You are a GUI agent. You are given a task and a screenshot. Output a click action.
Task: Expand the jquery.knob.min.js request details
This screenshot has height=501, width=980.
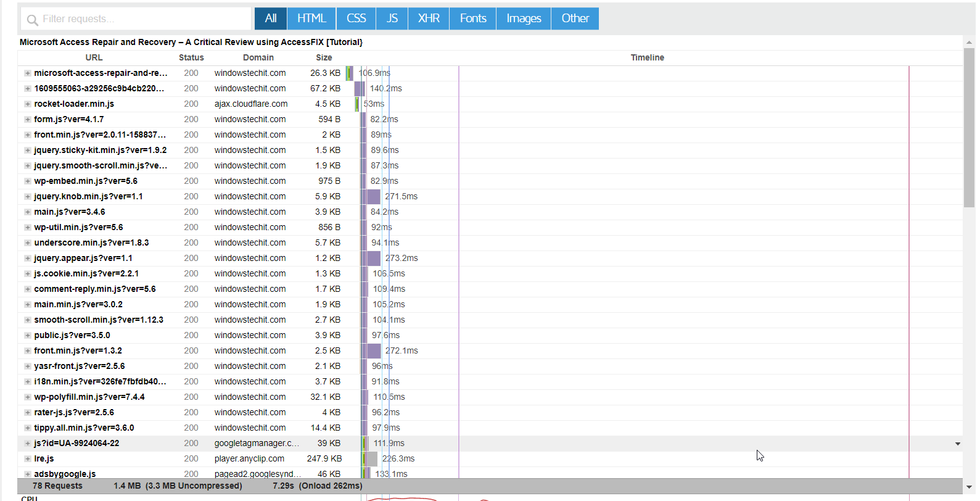click(28, 197)
